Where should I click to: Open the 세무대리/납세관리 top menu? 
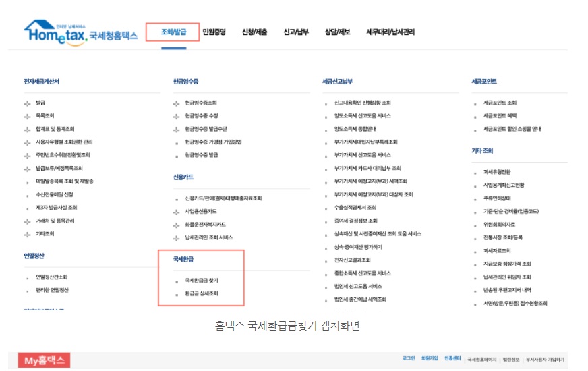tap(390, 32)
